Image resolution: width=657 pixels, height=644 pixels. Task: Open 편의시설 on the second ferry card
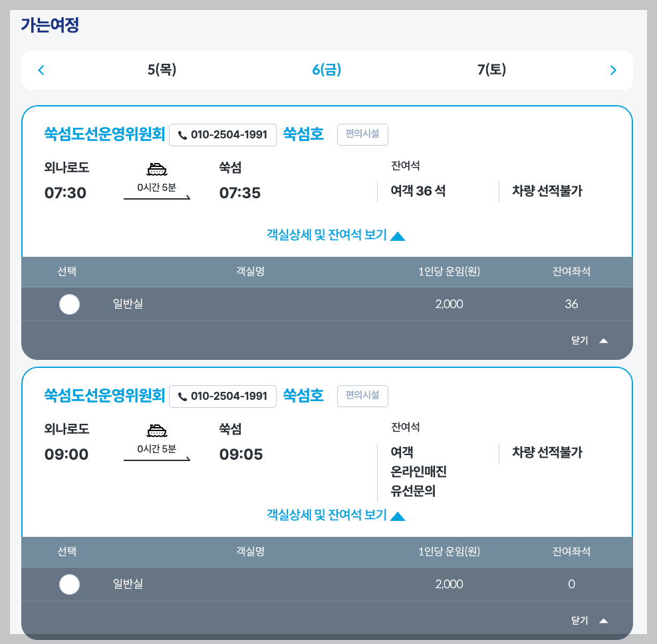362,396
